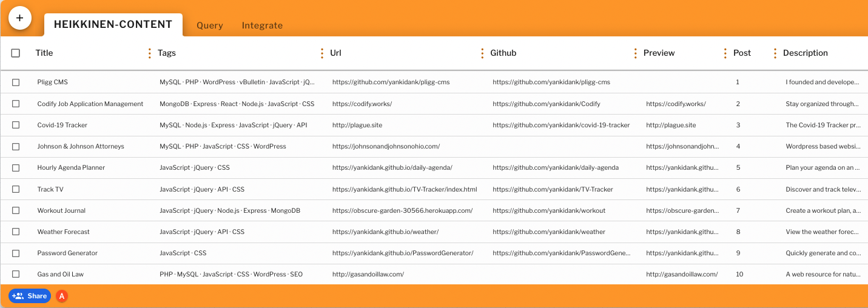This screenshot has height=308, width=868.
Task: Click the 'Stay organized through...' description
Action: [823, 104]
